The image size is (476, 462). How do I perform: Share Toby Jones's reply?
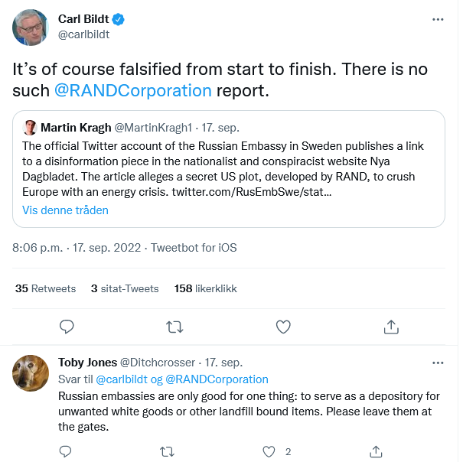(376, 451)
